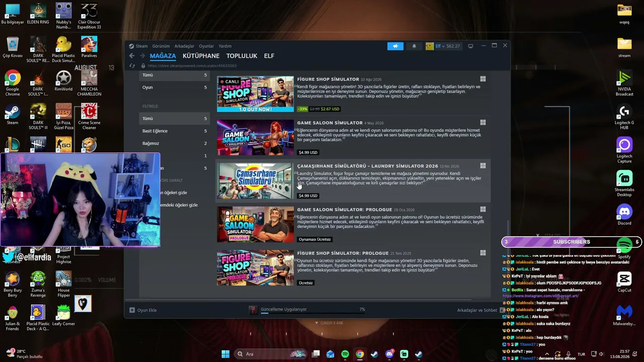The height and width of the screenshot is (362, 644).
Task: Go back using Steam's back arrow
Action: 132,56
